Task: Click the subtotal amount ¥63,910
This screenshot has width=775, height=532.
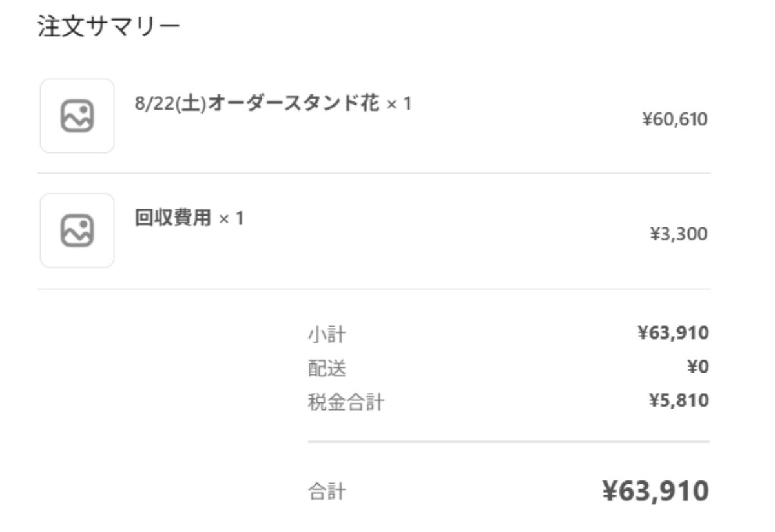Action: click(x=674, y=333)
